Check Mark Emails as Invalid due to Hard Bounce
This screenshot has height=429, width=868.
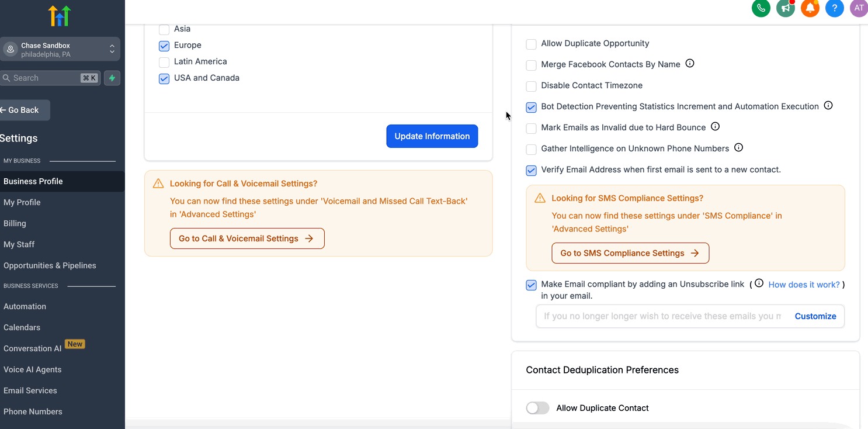point(531,129)
